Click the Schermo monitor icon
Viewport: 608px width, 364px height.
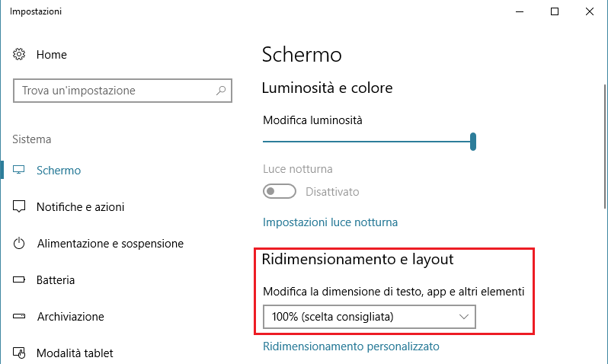[20, 171]
